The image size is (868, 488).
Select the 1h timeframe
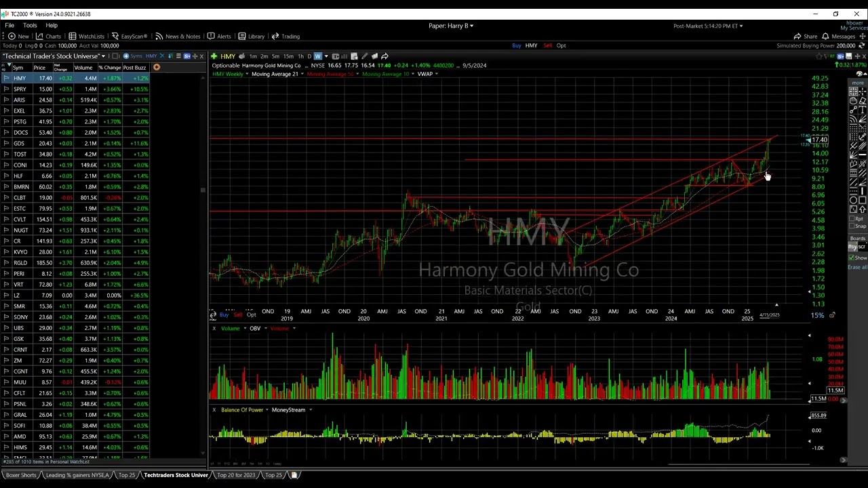[x=300, y=56]
